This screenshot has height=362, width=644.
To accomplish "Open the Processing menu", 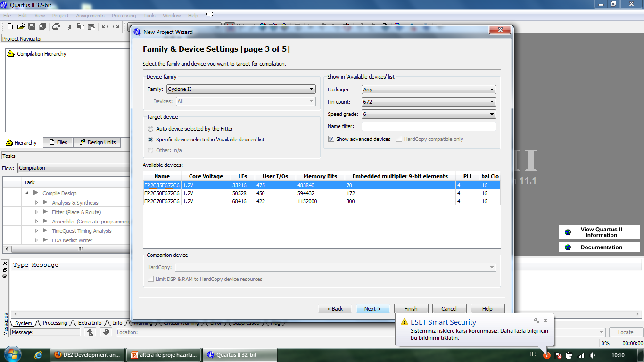I will (x=124, y=16).
